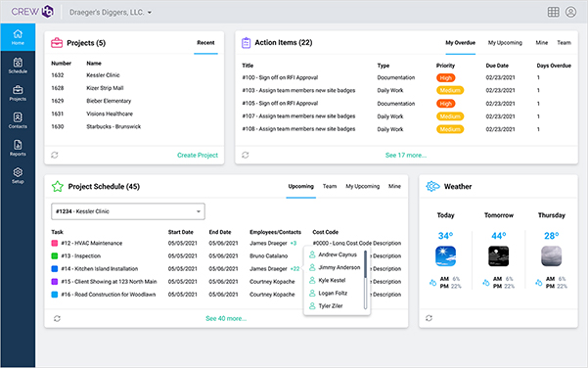Click the employee popup list scrollbar
The width and height of the screenshot is (588, 368).
click(x=365, y=280)
